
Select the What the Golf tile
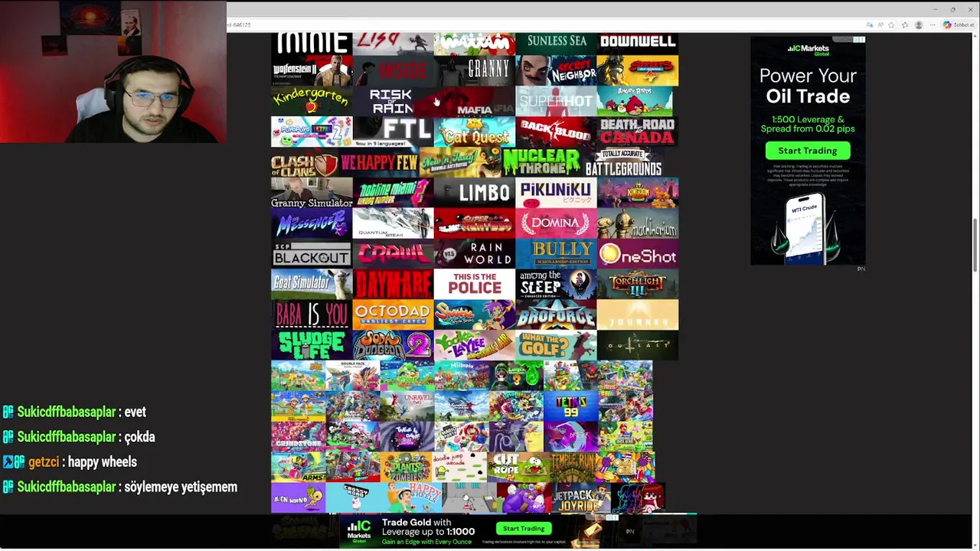point(556,345)
